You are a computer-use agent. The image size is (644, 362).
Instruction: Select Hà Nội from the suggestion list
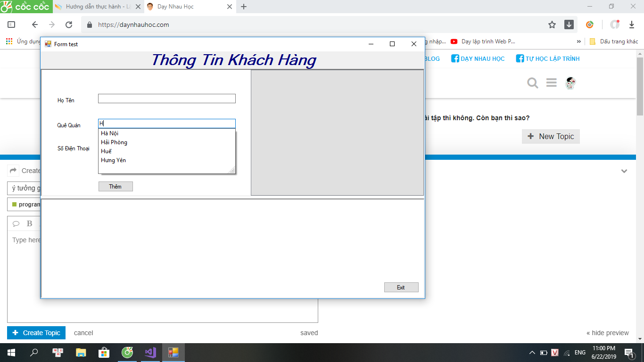coord(110,133)
